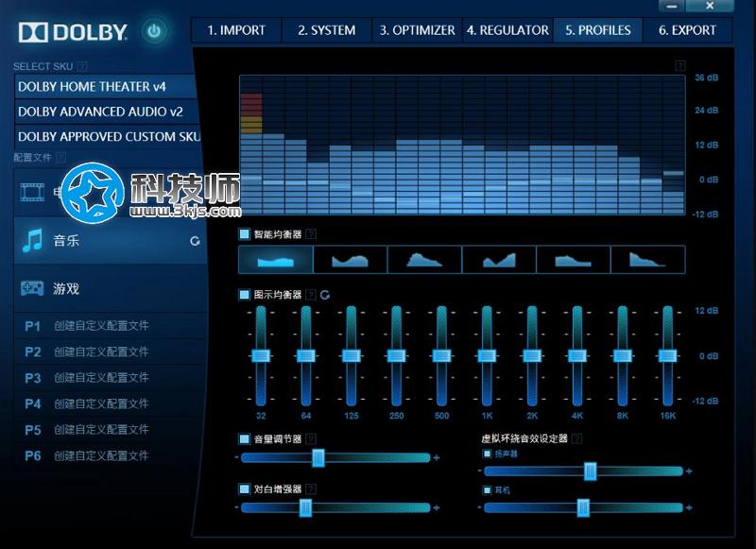
Task: Click the minus icon of 音量调节器 slider
Action: click(237, 457)
